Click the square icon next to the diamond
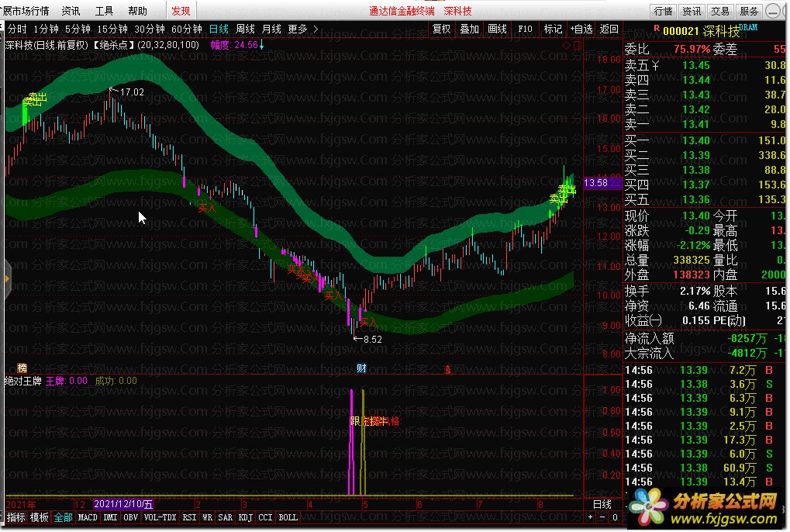This screenshot has height=532, width=790. (578, 45)
